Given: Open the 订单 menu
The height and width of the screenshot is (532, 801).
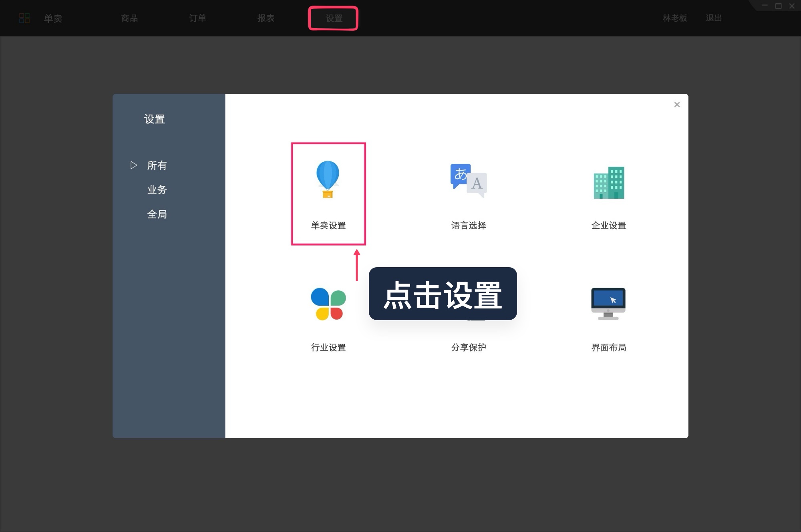Looking at the screenshot, I should (197, 18).
